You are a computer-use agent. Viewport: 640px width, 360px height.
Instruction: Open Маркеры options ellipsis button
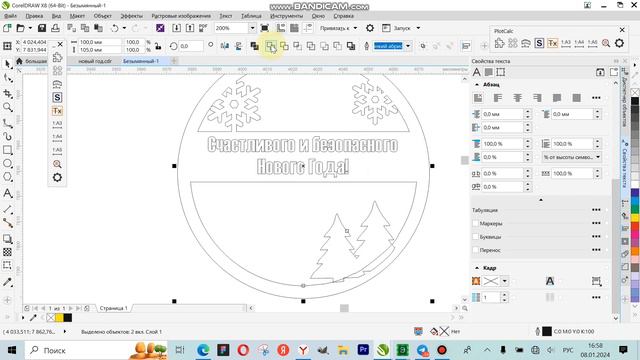click(x=596, y=223)
